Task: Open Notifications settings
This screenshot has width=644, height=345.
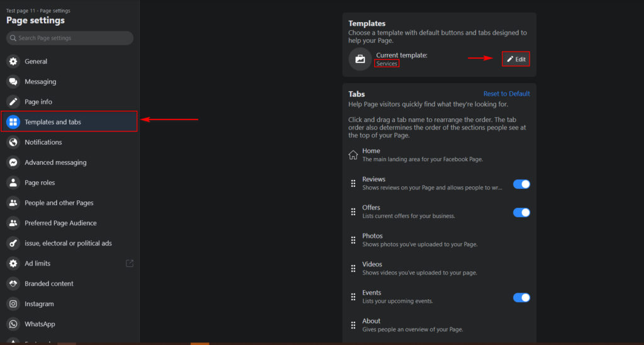Action: pyautogui.click(x=69, y=142)
